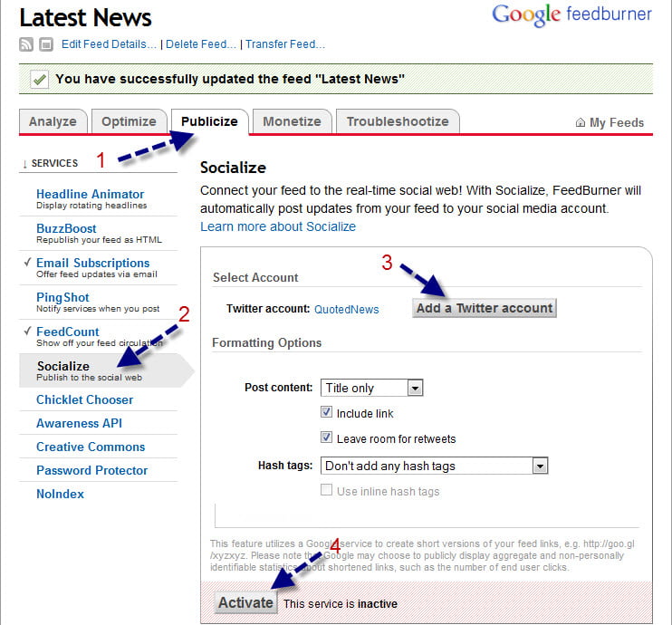
Task: Open the Troubleshootize tab
Action: 398,121
